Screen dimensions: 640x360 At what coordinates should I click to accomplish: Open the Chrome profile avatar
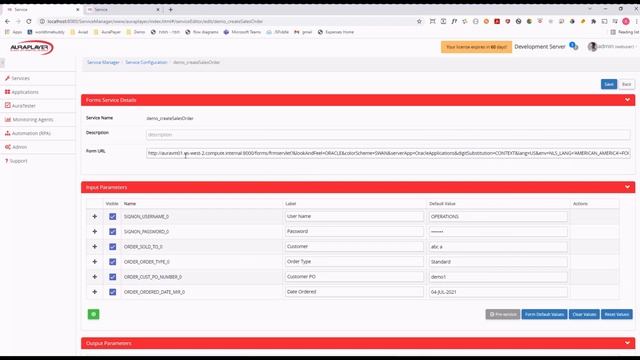pos(626,21)
